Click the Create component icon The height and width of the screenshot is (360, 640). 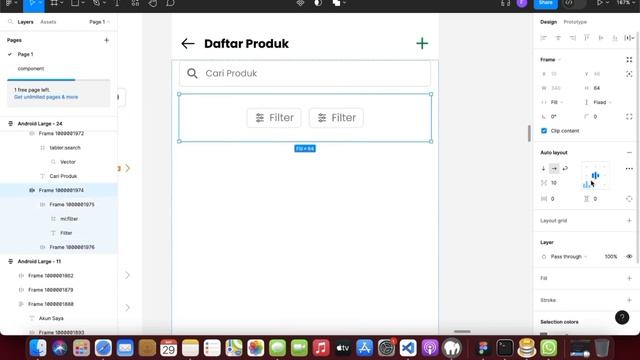[300, 3]
